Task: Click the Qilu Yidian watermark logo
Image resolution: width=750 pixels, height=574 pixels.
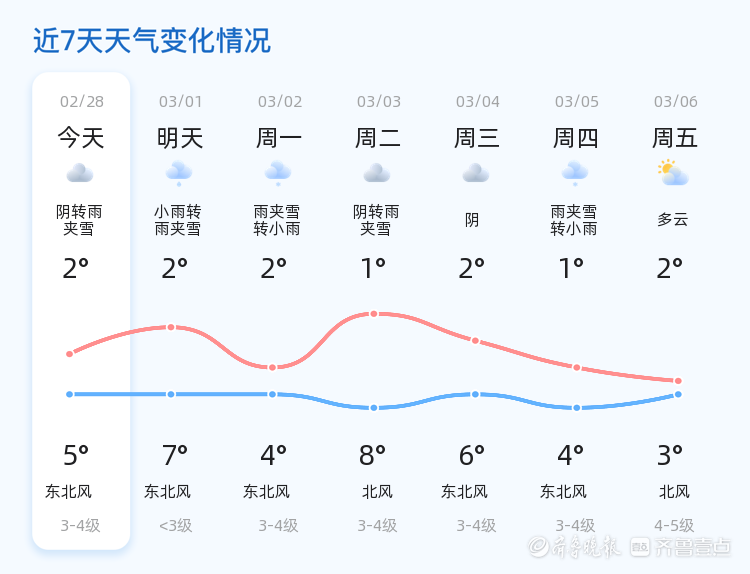Action: [x=693, y=547]
